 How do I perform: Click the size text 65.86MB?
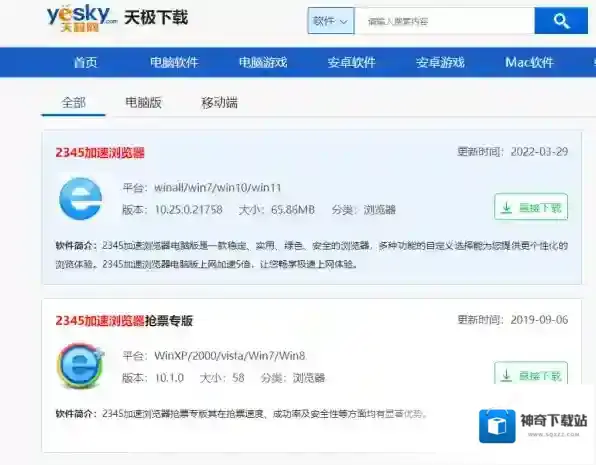[293, 209]
